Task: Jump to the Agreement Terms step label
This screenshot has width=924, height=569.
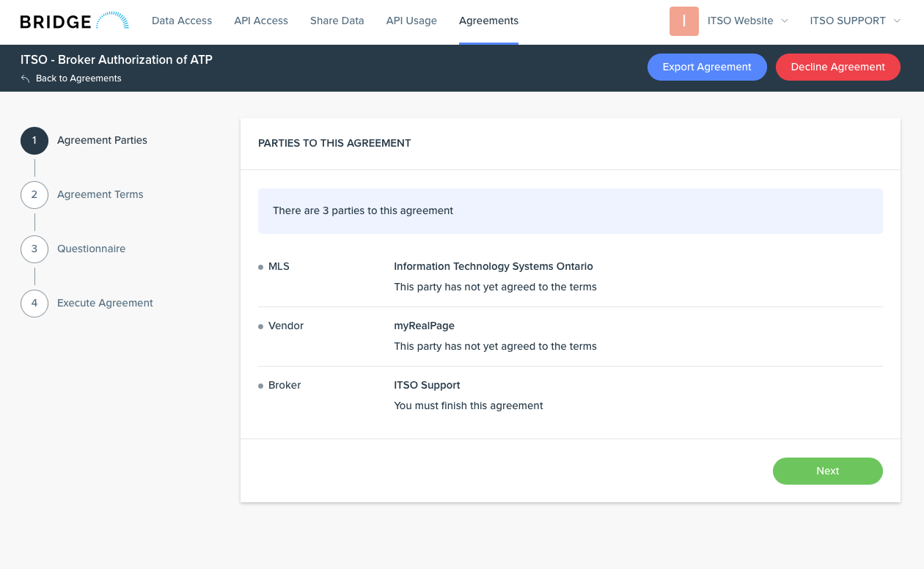Action: pyautogui.click(x=100, y=195)
